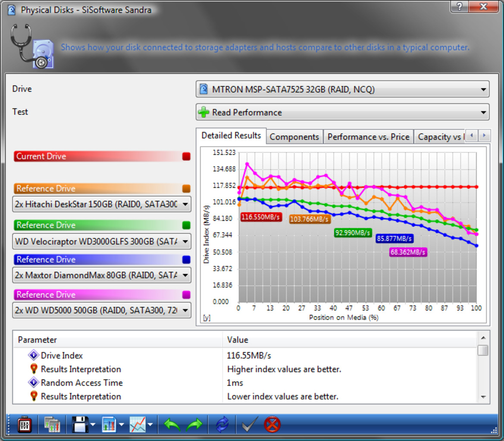Switch to the Detailed Results tab
This screenshot has height=441, width=504.
231,136
